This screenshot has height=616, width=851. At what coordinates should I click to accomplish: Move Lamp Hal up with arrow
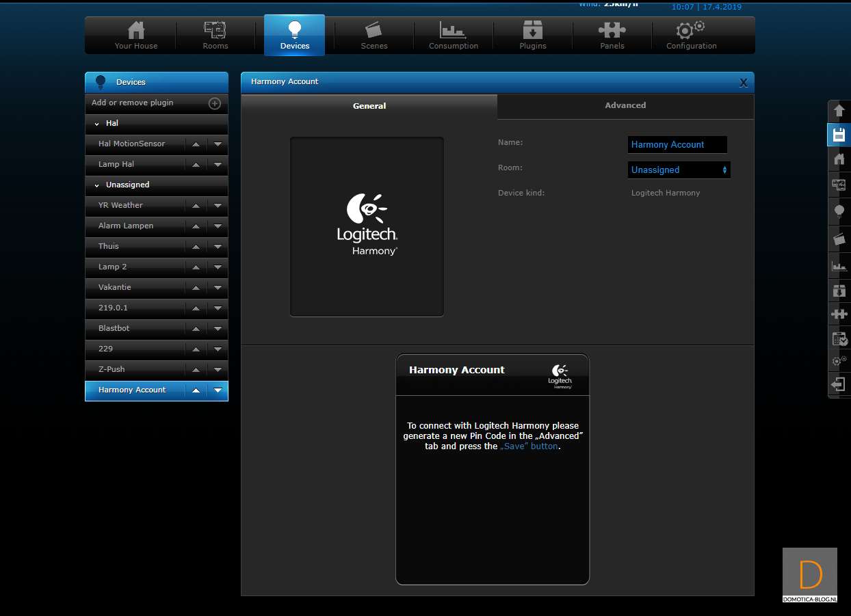196,165
